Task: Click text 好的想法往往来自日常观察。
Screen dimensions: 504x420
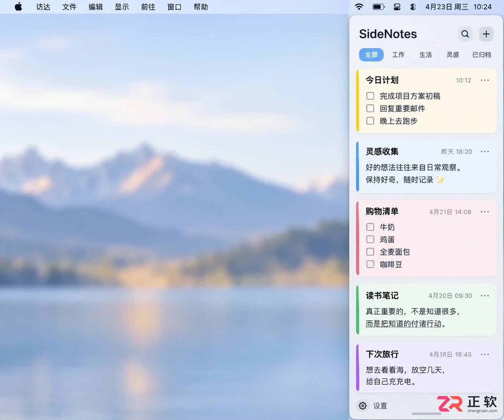Action: click(x=414, y=167)
